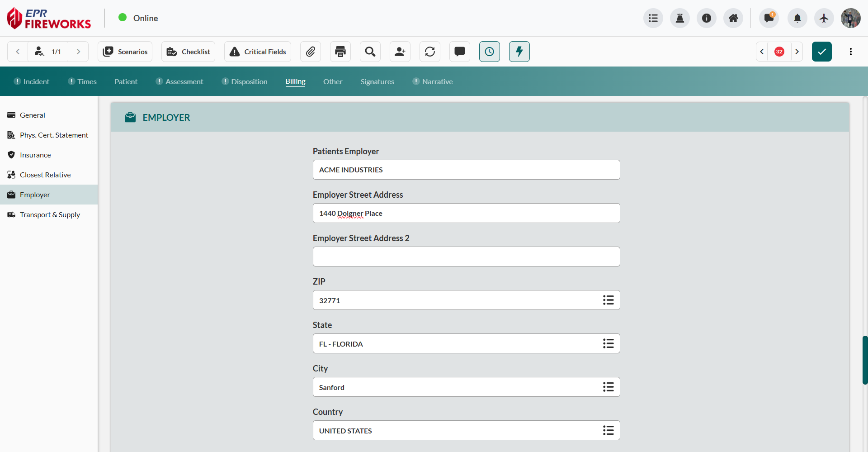Switch to the Signatures tab
Screen dimensions: 868x452
tap(377, 81)
